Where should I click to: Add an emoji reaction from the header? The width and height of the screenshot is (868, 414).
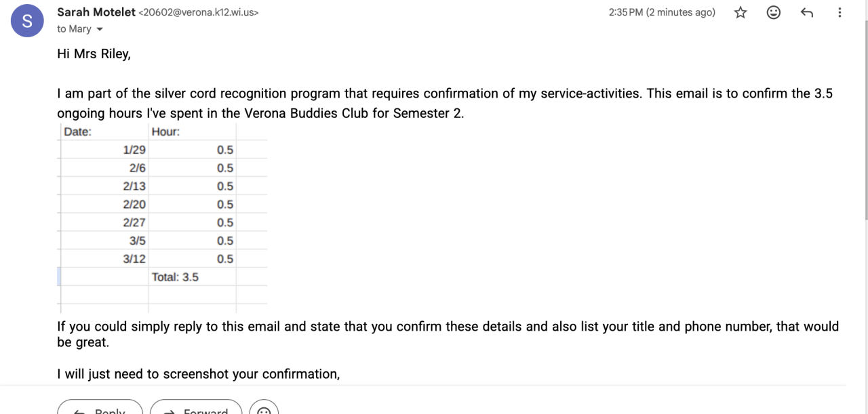(773, 13)
